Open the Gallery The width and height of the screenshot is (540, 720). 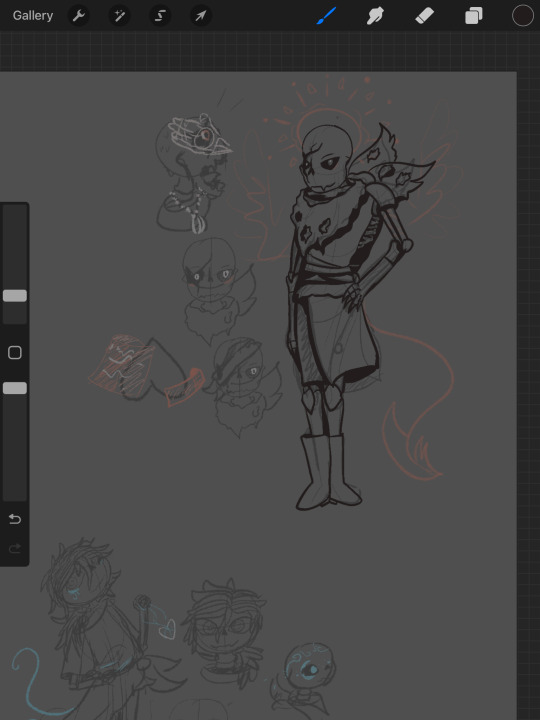[33, 16]
